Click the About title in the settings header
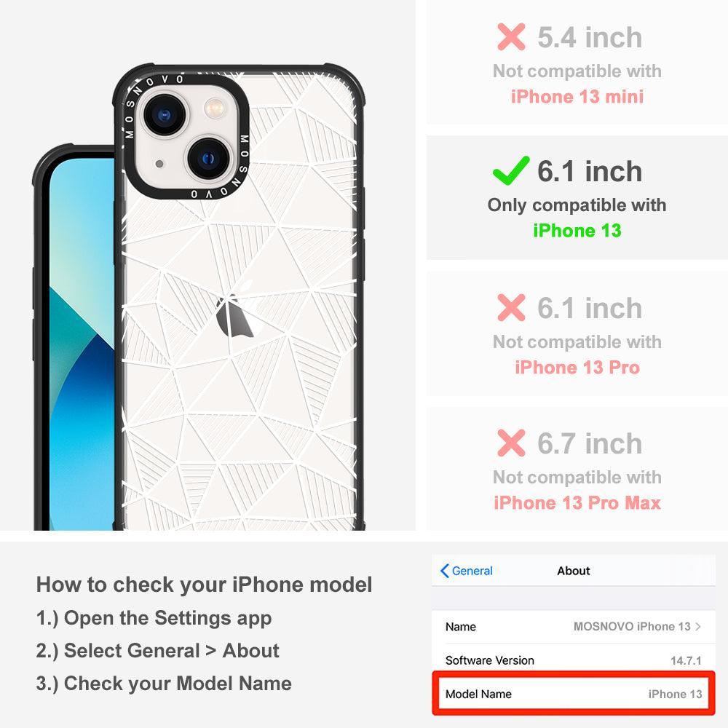Image resolution: width=728 pixels, height=728 pixels. pos(574,571)
